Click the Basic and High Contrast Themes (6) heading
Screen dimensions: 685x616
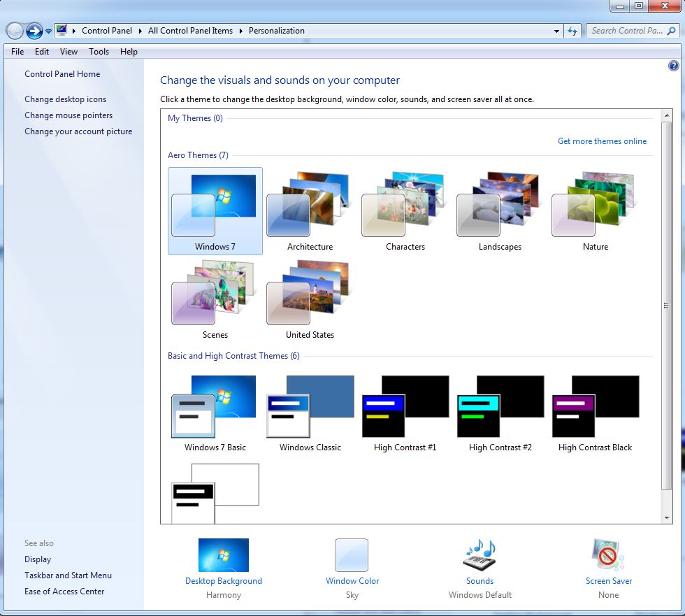tap(233, 356)
